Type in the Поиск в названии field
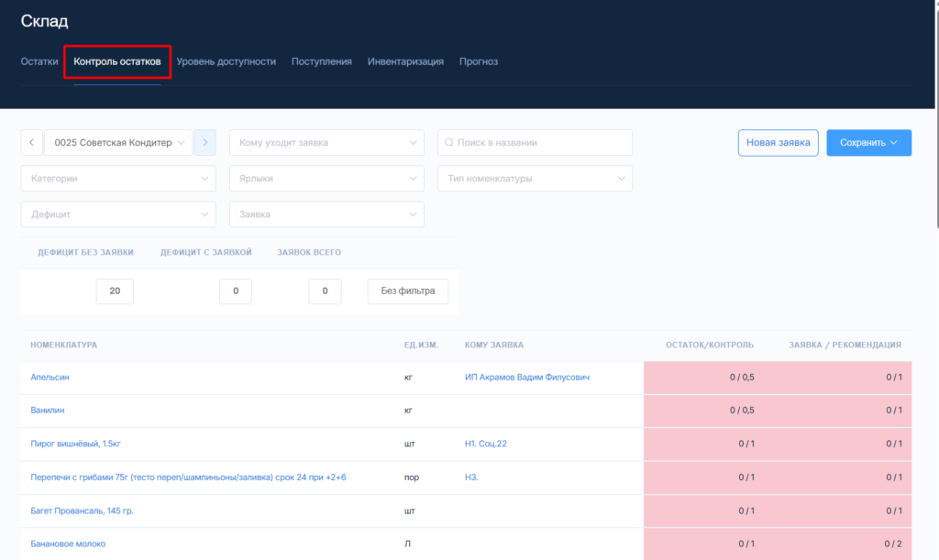 coord(541,143)
